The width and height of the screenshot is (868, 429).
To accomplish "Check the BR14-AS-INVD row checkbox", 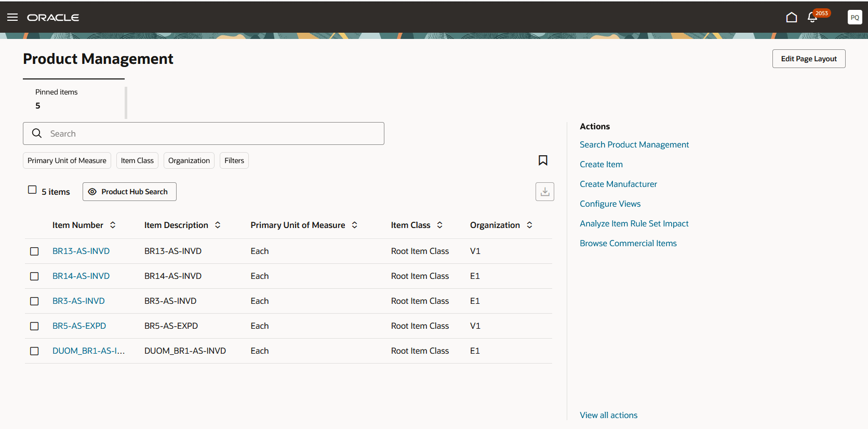I will pos(34,276).
